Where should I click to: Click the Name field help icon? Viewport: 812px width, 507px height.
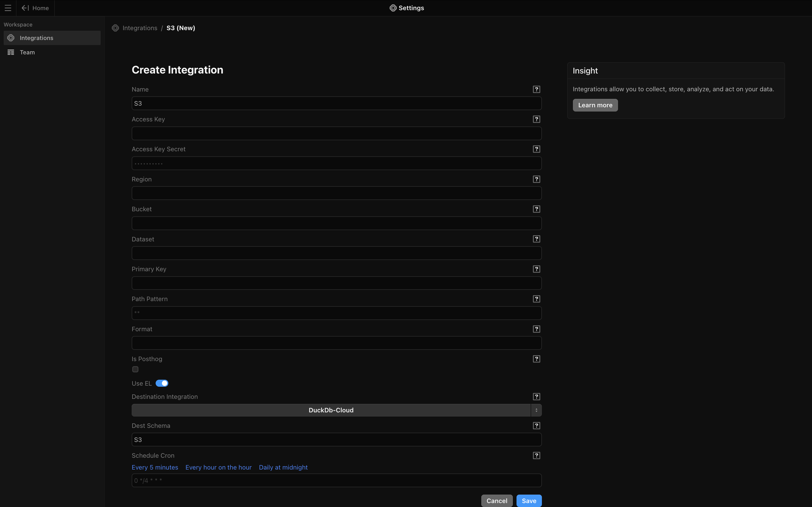click(536, 90)
